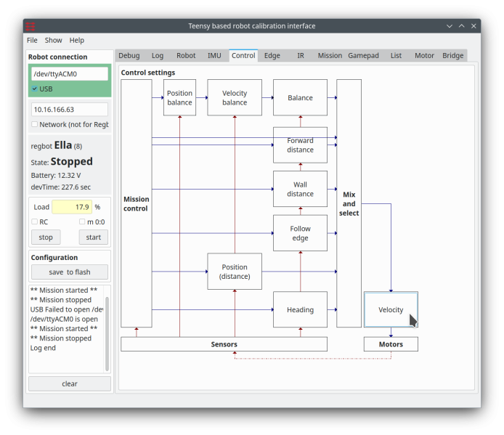
Task: Open the Position balance controller block
Action: click(x=179, y=98)
